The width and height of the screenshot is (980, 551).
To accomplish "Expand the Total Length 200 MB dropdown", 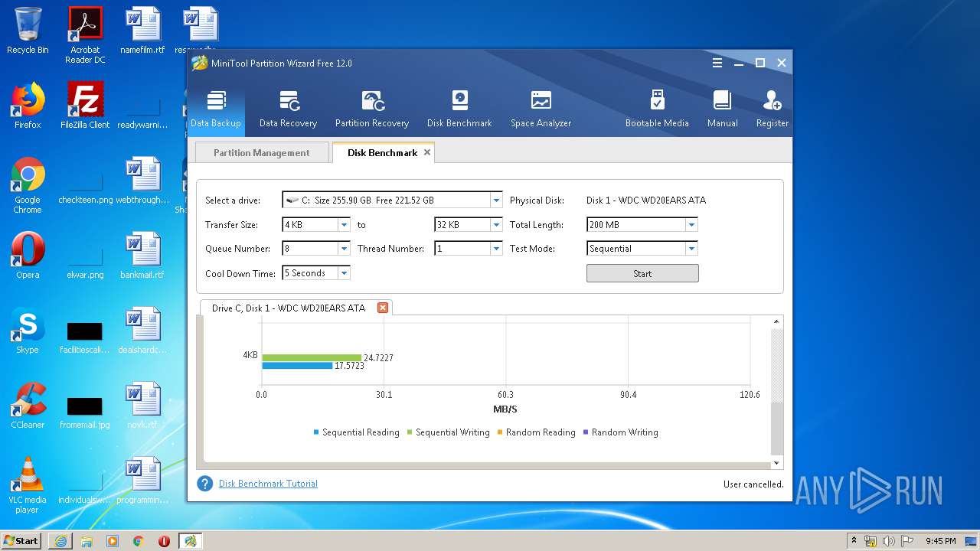I will point(691,225).
